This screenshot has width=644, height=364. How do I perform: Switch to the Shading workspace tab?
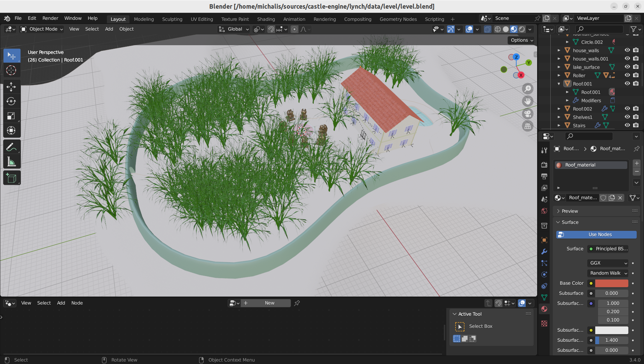tap(266, 19)
